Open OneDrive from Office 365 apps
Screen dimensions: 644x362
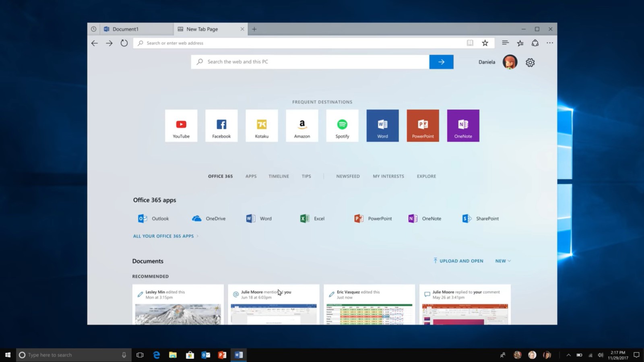[x=209, y=219]
